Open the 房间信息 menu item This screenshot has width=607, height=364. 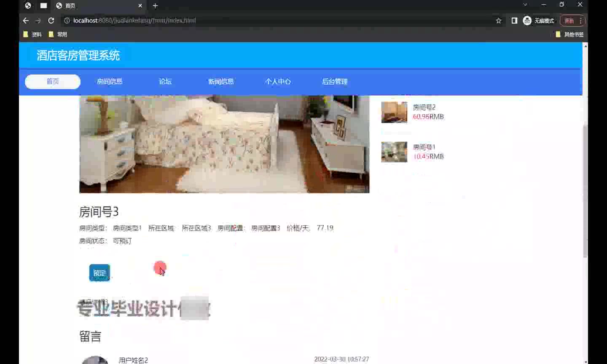(110, 82)
